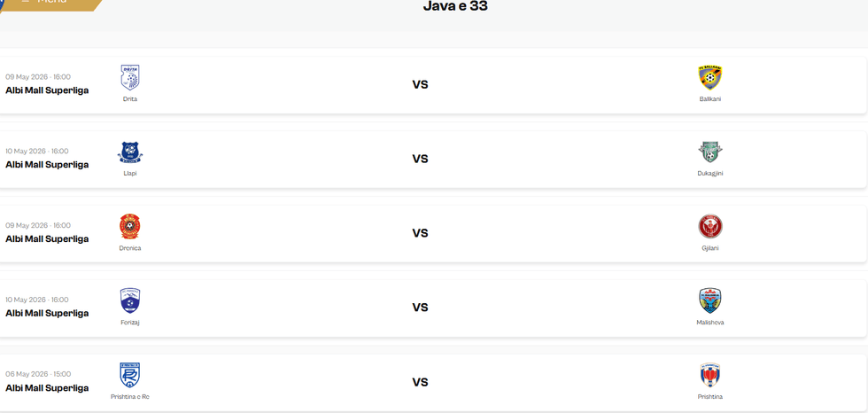Click the 06 May 2026 match date
Image resolution: width=868 pixels, height=413 pixels.
(x=37, y=374)
